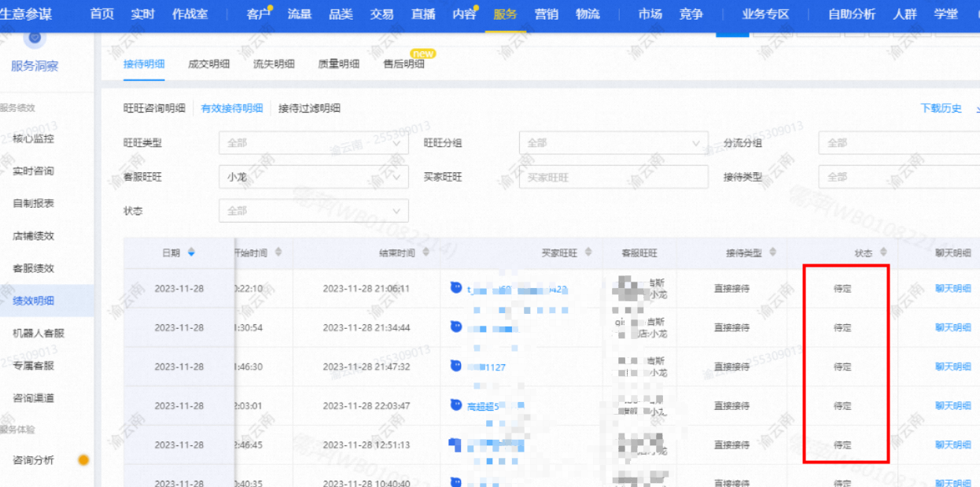Open 人群 in the top navigation
This screenshot has width=980, height=487.
pyautogui.click(x=904, y=14)
